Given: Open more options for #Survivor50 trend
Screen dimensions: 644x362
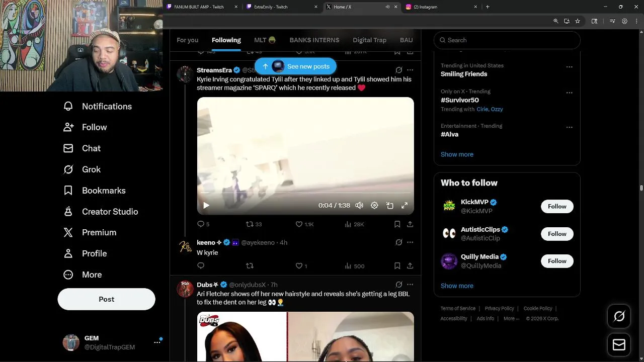Looking at the screenshot, I should 569,93.
